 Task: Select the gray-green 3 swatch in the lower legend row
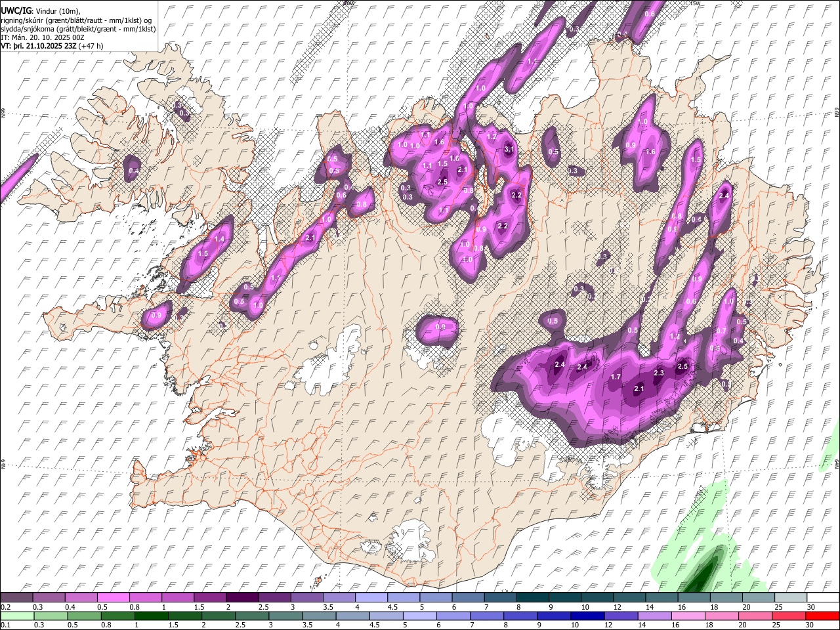[x=285, y=616]
